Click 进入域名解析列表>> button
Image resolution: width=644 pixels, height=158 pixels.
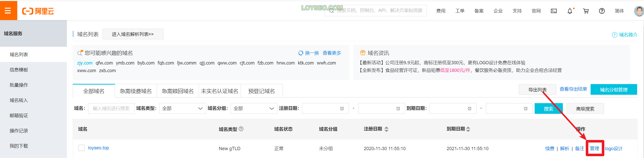coord(133,34)
